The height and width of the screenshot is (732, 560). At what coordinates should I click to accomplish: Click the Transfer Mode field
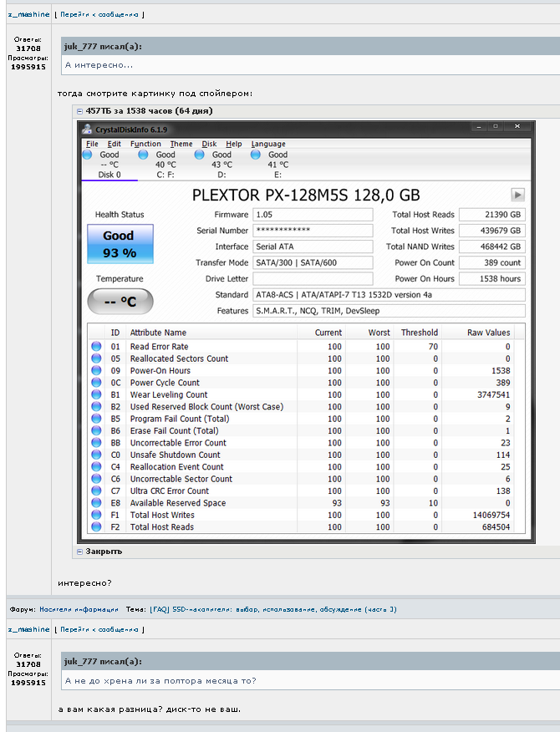click(313, 263)
